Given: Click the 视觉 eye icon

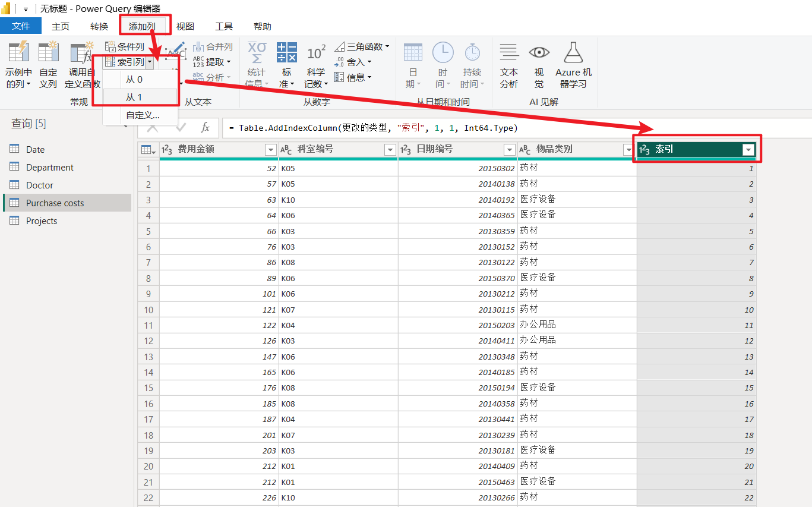Looking at the screenshot, I should tap(539, 52).
